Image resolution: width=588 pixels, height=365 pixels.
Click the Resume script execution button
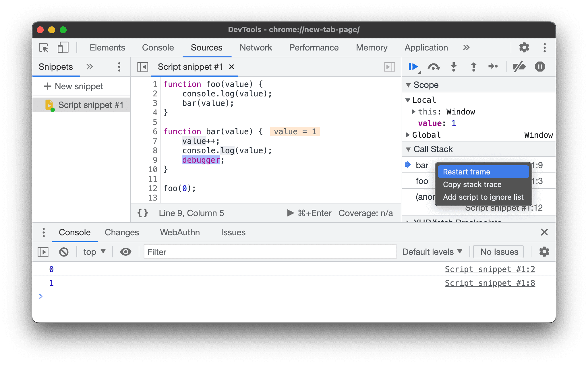tap(413, 67)
